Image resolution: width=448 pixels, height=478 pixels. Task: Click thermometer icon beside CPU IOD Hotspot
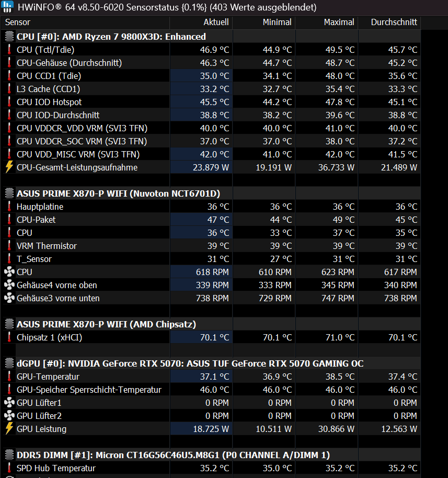[9, 102]
